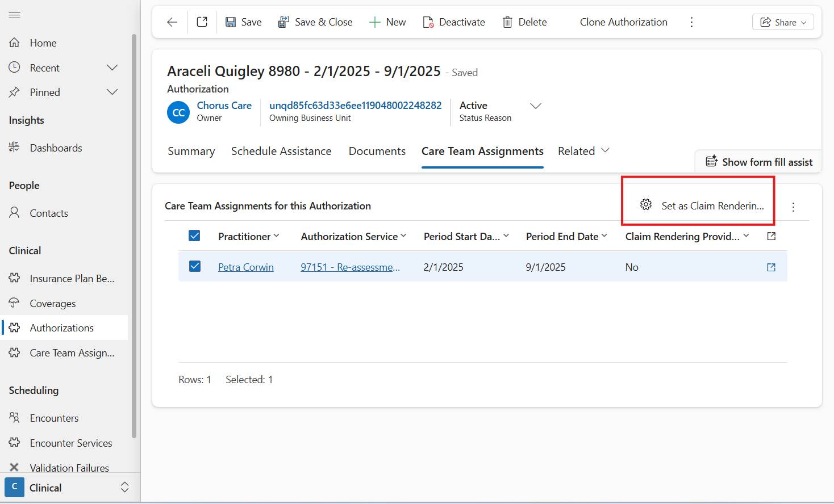Click the Rows: 1 count text

195,380
